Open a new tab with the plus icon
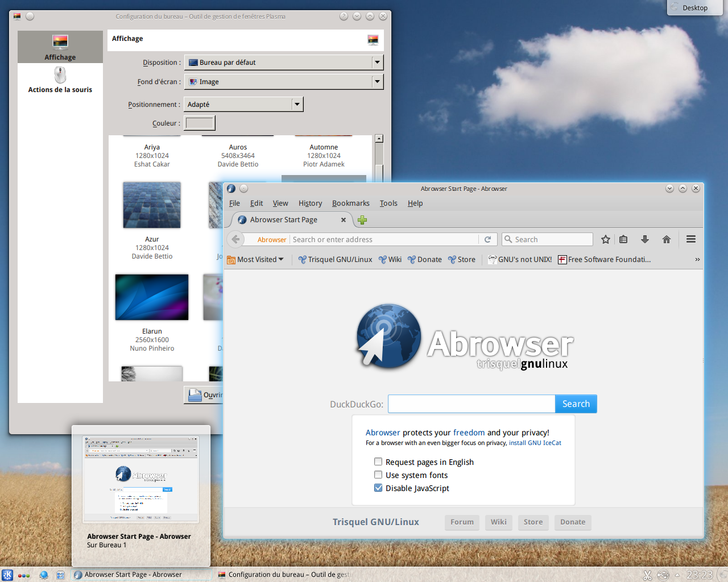The width and height of the screenshot is (728, 582). [362, 220]
